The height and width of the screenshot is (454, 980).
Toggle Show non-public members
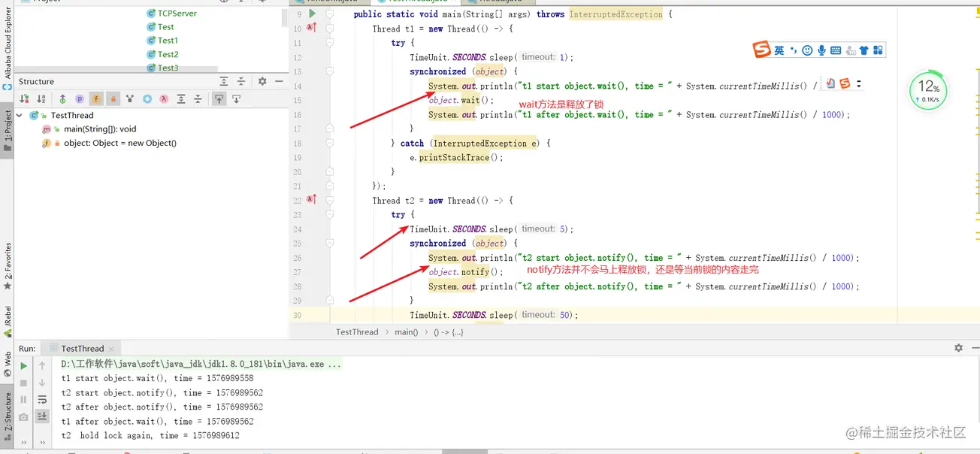pos(113,98)
